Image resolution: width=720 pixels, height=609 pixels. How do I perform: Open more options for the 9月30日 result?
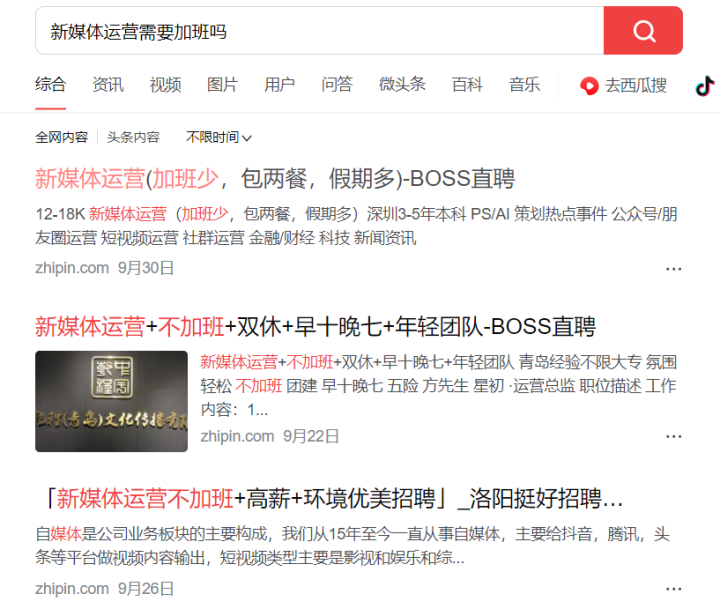tap(673, 269)
